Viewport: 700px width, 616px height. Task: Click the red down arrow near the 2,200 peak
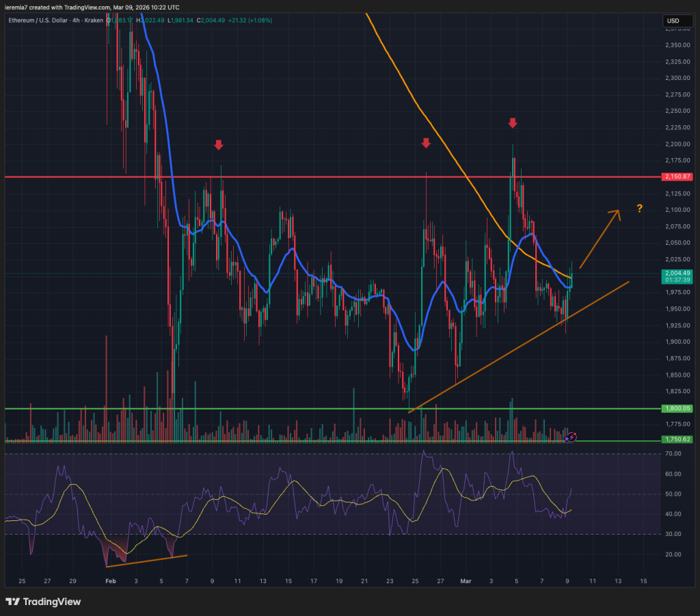coord(513,124)
